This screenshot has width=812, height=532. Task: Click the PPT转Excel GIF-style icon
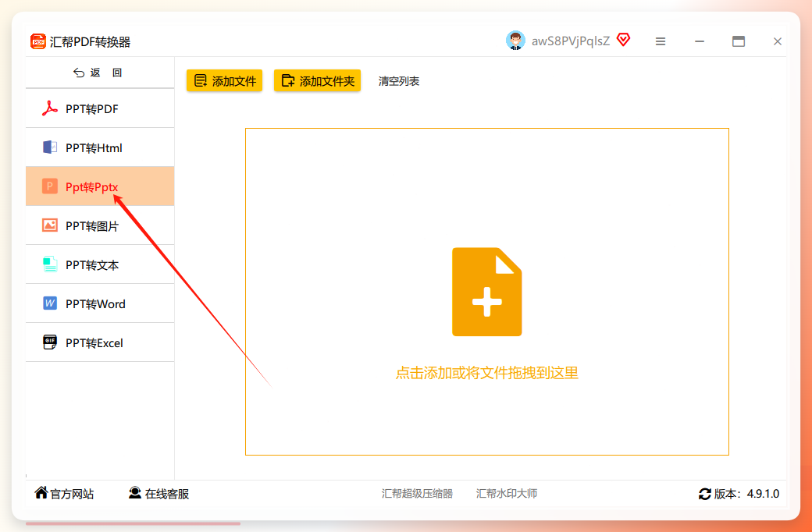click(x=50, y=342)
